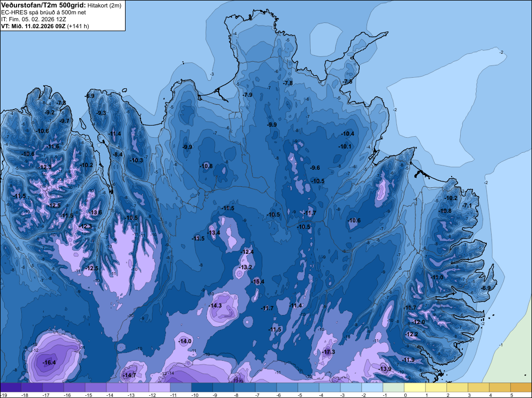Click the '-16' label on the legend scale
532x398 pixels.
click(67, 395)
